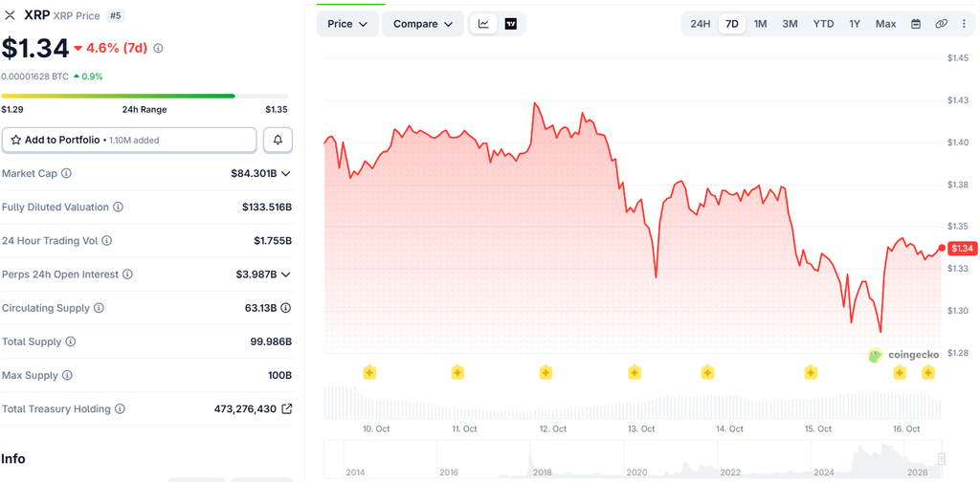Image resolution: width=980 pixels, height=482 pixels.
Task: Select the 24H time range
Action: [700, 24]
